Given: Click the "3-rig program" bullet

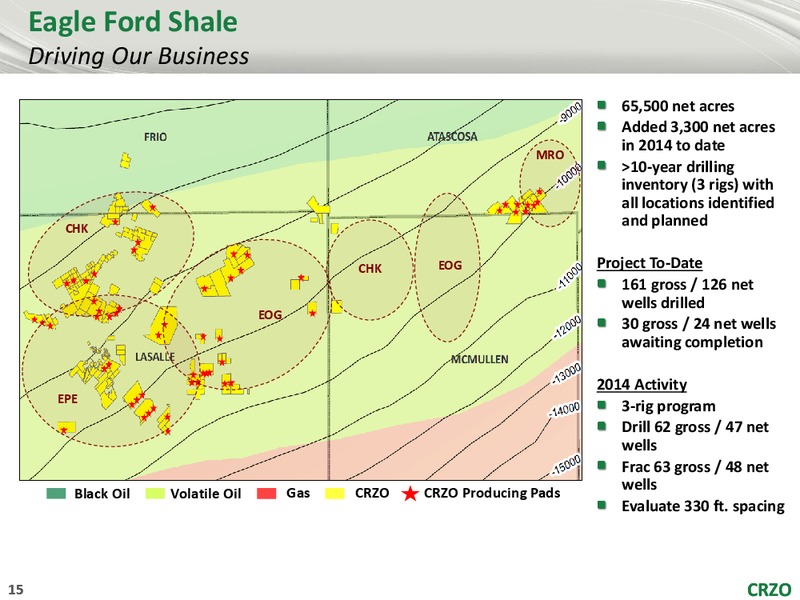Looking at the screenshot, I should (668, 406).
